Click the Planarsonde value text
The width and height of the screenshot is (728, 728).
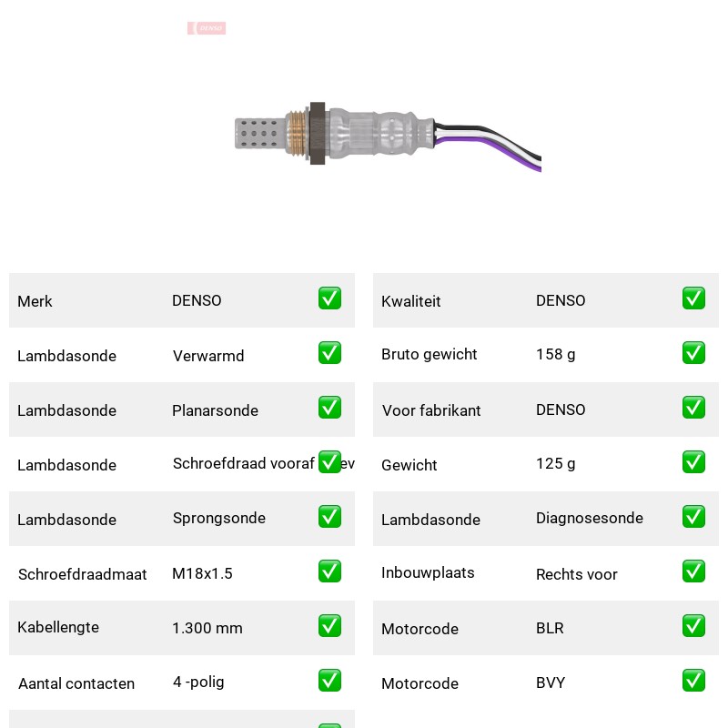coord(215,410)
